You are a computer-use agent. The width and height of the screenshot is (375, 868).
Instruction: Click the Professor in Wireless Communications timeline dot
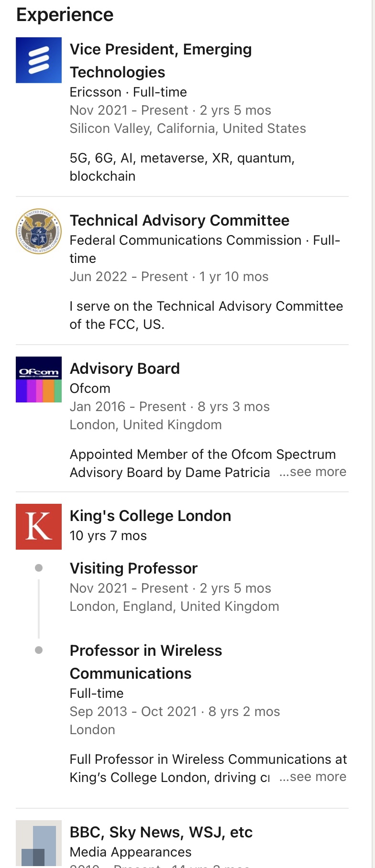click(x=39, y=650)
